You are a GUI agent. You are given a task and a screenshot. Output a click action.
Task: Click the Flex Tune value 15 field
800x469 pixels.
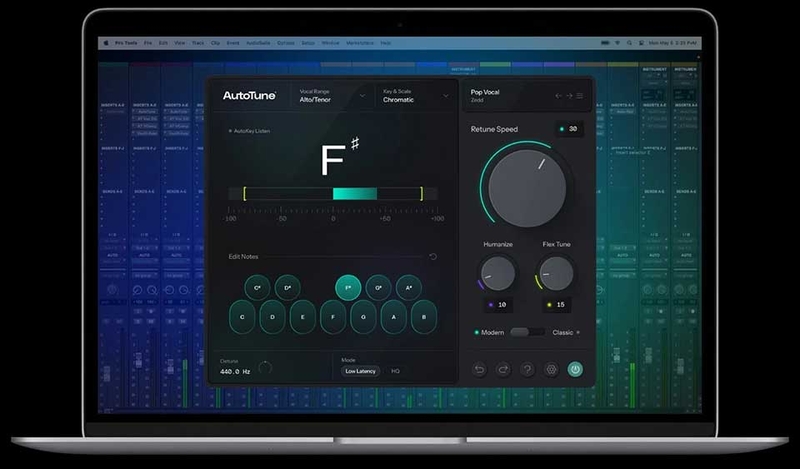coord(557,305)
